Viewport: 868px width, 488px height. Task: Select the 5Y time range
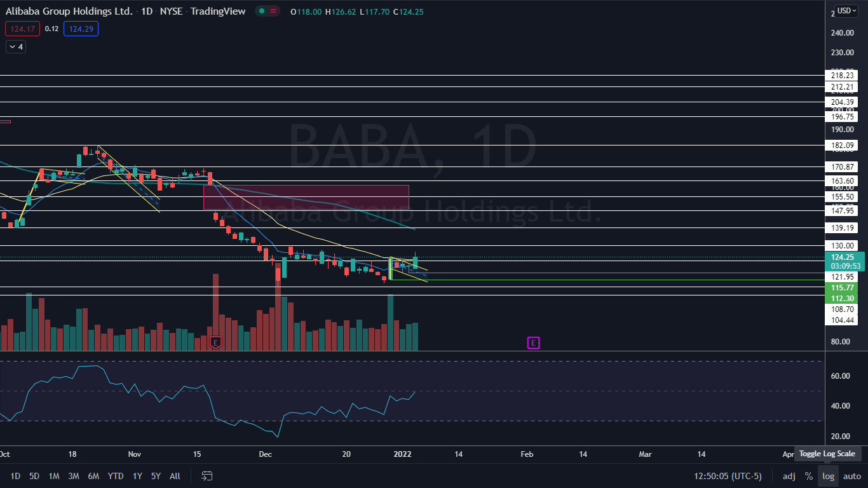coord(156,476)
